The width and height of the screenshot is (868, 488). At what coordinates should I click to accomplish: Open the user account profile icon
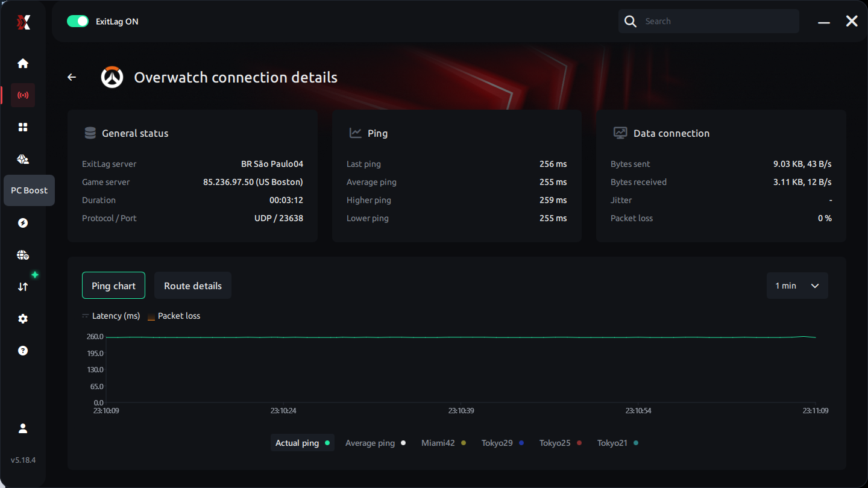(23, 428)
